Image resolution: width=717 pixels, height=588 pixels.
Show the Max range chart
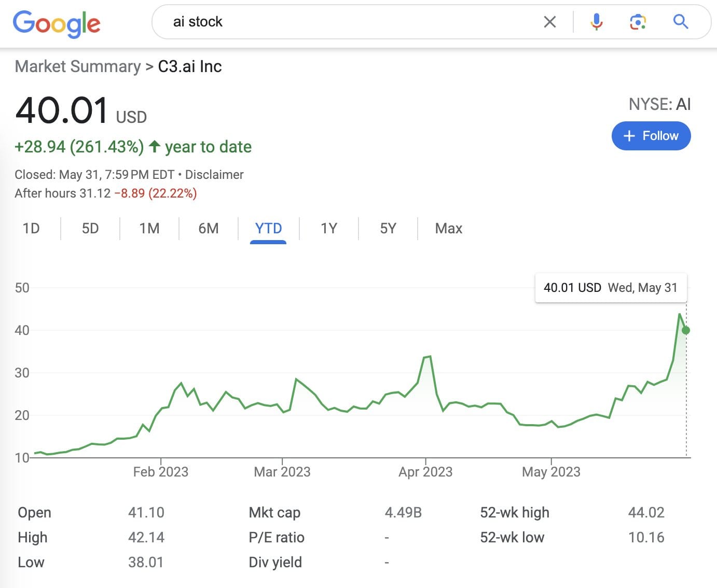[x=449, y=229]
